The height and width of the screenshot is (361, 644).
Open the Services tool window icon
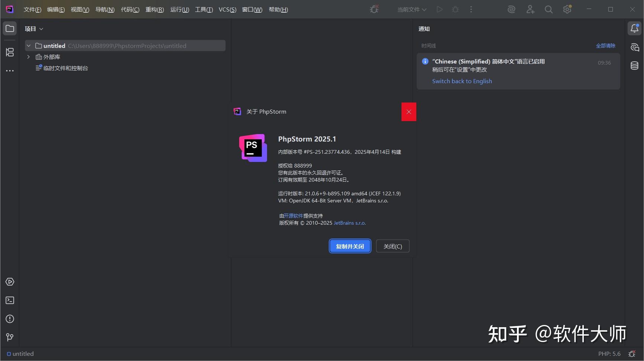[10, 282]
